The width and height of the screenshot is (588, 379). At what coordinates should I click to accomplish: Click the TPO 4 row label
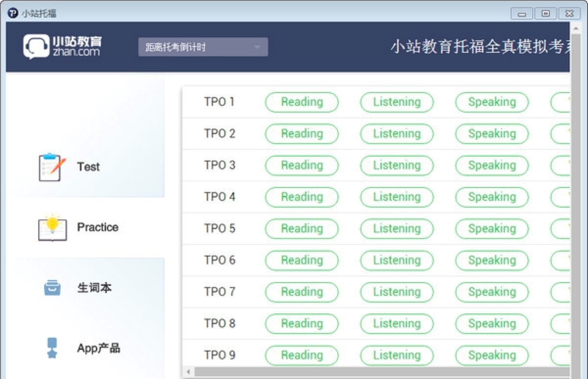tap(220, 197)
